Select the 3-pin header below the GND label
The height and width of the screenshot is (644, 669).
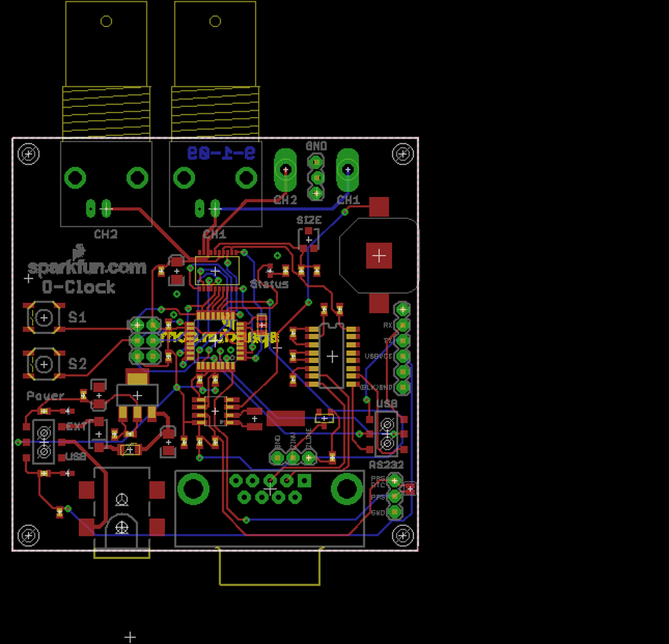coord(316,178)
